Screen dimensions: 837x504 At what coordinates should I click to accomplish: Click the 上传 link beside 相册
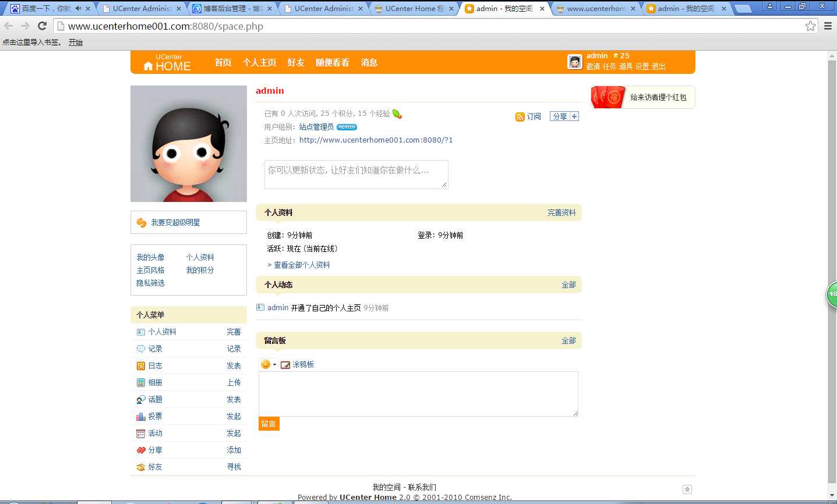coord(234,382)
